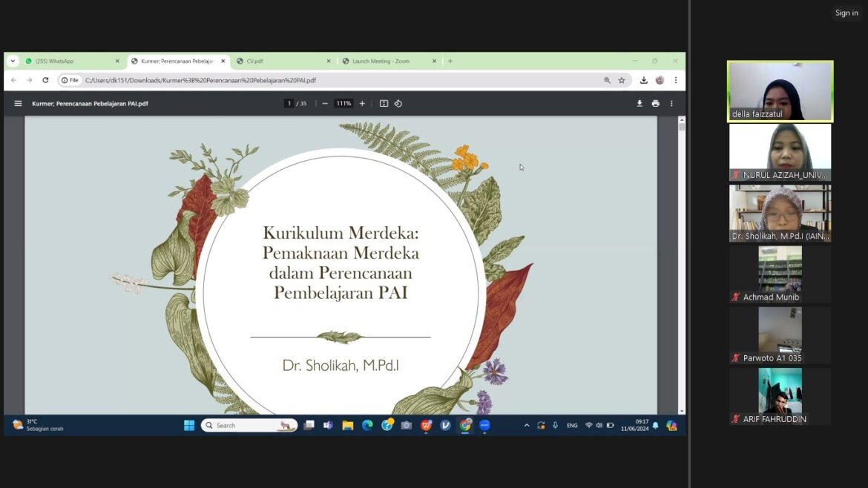
Task: Bookmark the page via the star icon
Action: pos(621,79)
